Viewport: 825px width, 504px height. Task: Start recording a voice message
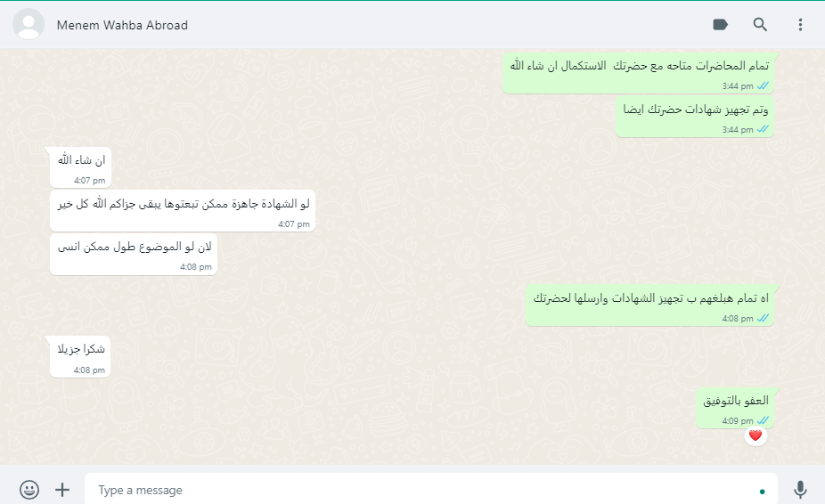click(x=800, y=490)
